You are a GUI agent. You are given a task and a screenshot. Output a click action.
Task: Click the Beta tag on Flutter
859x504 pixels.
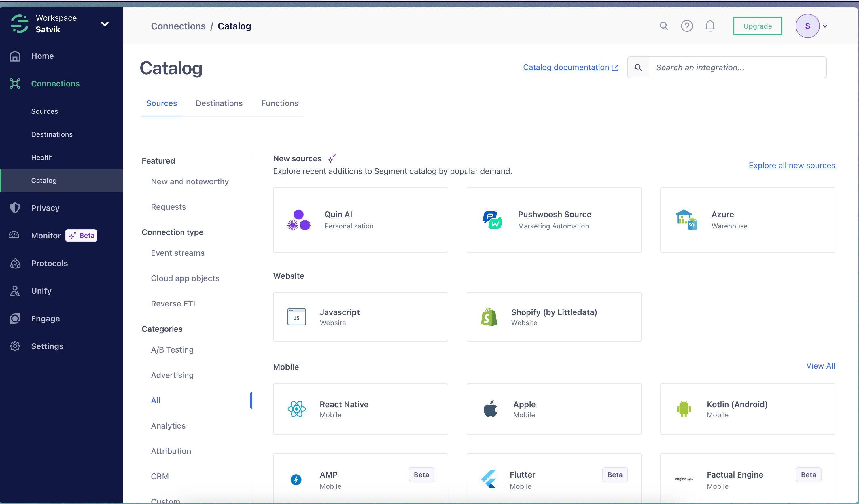[615, 475]
